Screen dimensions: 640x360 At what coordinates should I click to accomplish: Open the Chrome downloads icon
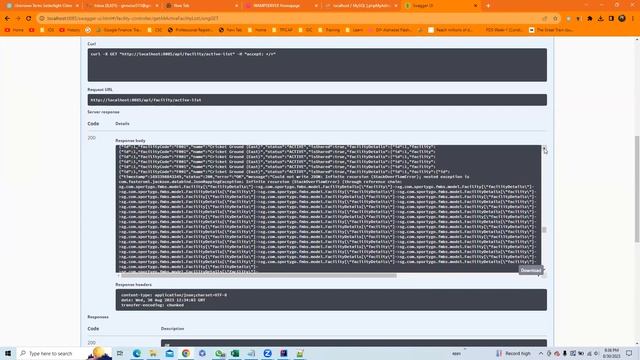click(600, 18)
